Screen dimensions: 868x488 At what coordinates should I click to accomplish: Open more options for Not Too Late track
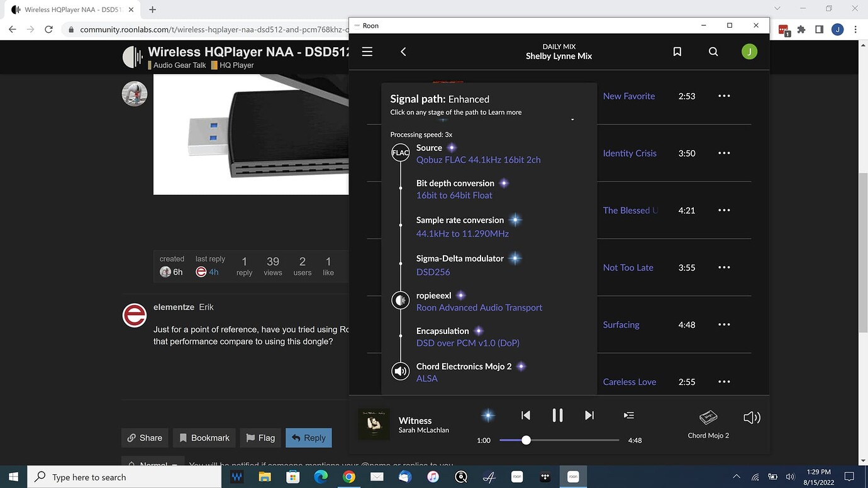(724, 267)
